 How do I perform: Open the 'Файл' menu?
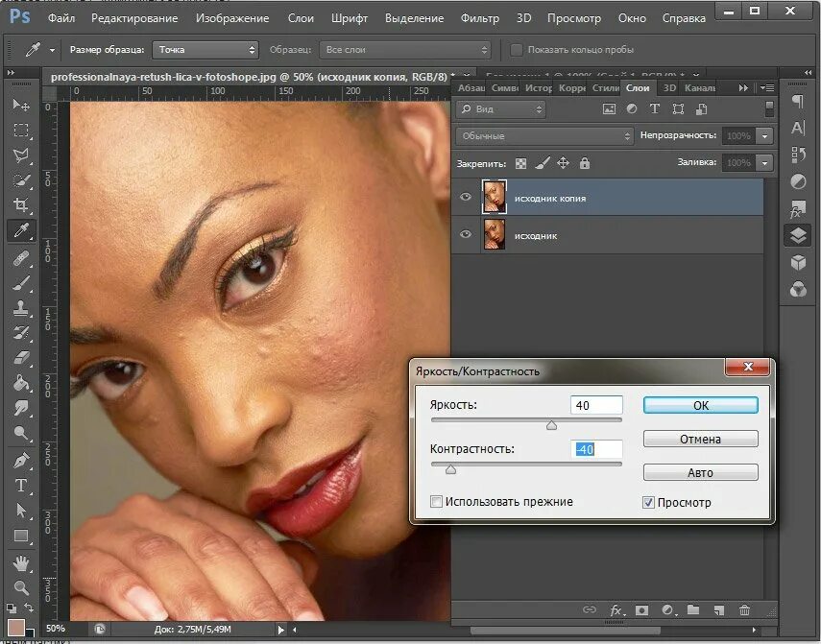coord(61,18)
